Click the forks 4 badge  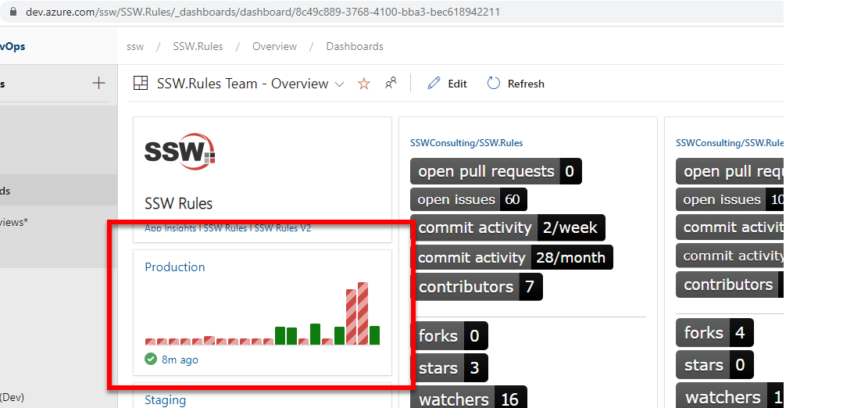point(715,333)
